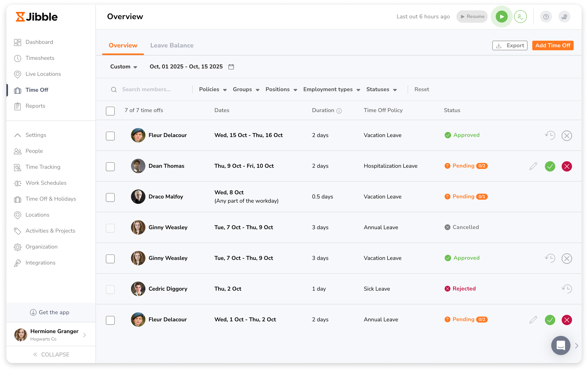Click the Duration info icon
Screen dimensions: 588x371
click(x=339, y=111)
